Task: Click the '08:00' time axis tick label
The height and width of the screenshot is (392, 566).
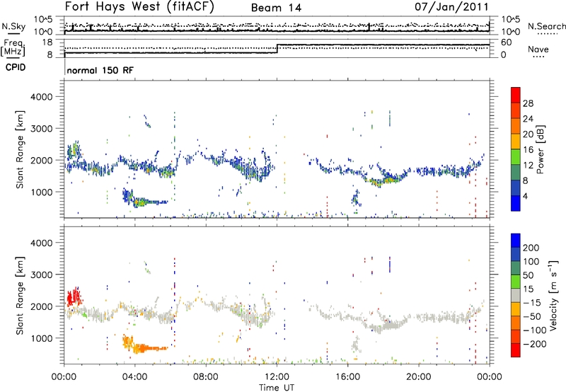Action: 206,377
